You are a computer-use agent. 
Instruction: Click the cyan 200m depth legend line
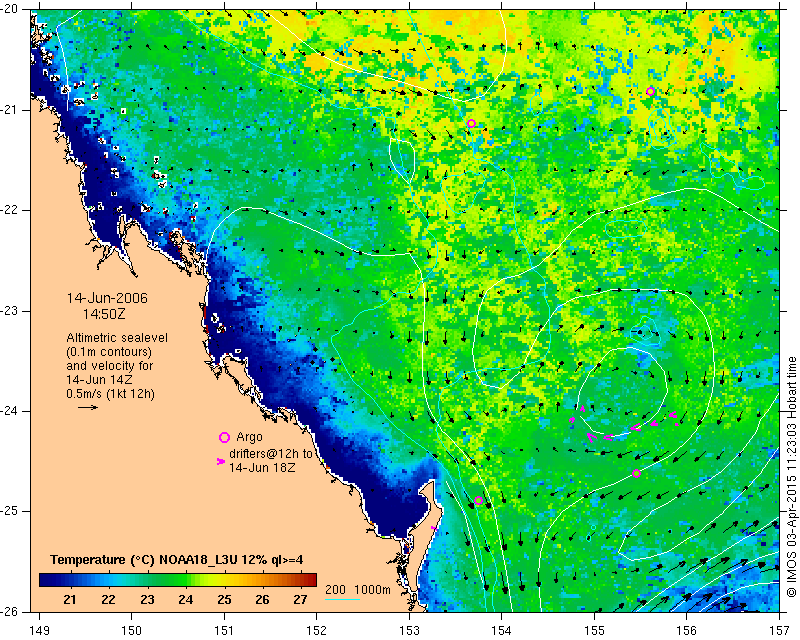point(342,599)
